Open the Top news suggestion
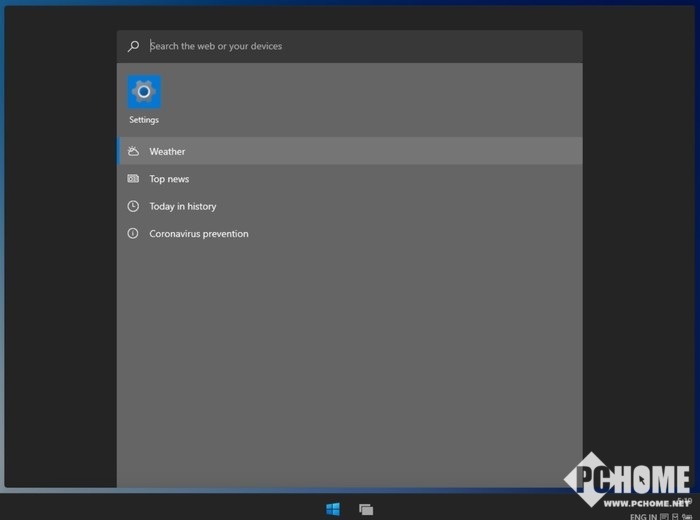700x520 pixels. point(169,179)
